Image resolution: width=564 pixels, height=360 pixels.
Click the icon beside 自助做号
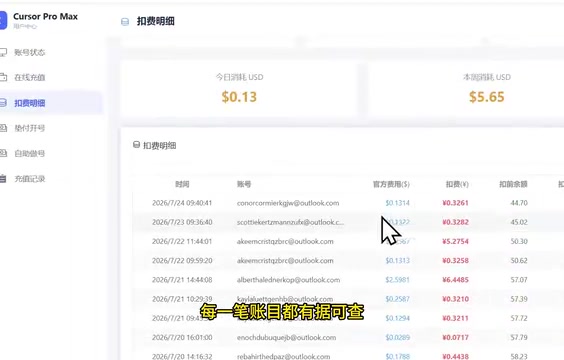pos(3,153)
